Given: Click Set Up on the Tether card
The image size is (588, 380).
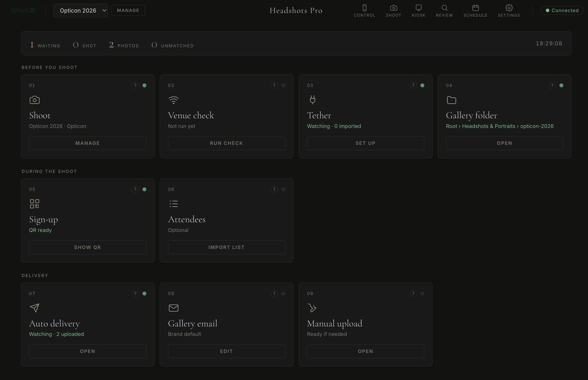Looking at the screenshot, I should [365, 143].
